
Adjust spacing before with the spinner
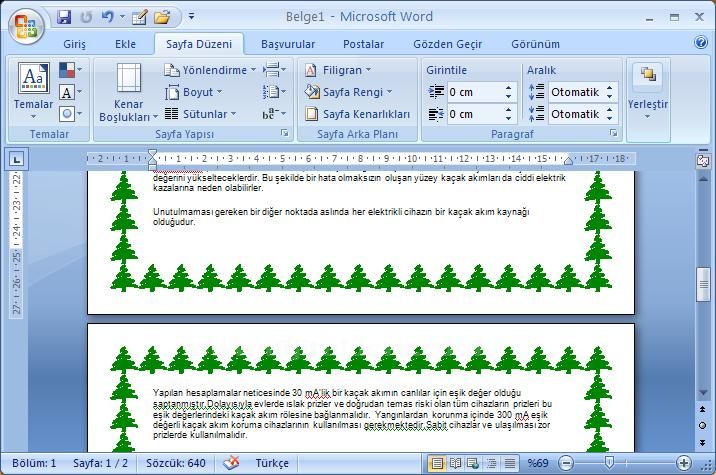click(x=610, y=92)
